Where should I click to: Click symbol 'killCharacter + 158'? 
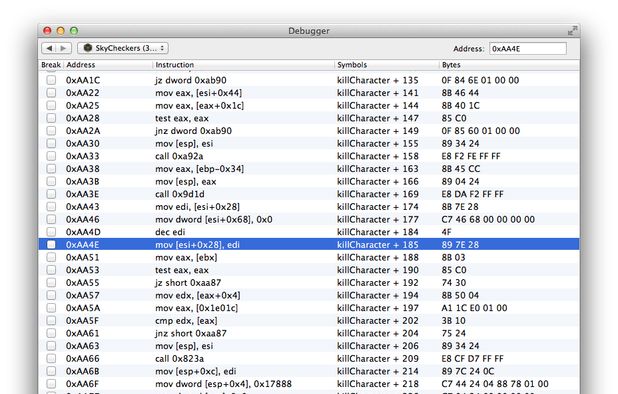pyautogui.click(x=378, y=156)
